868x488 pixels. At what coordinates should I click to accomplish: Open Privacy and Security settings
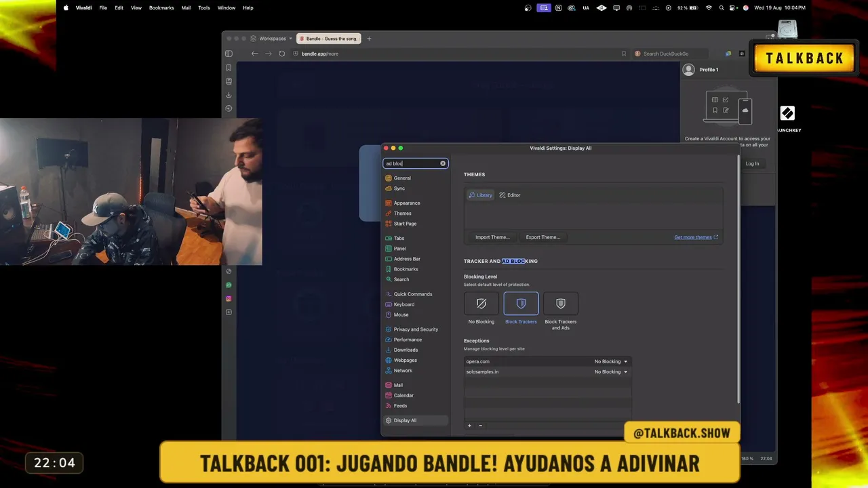416,329
